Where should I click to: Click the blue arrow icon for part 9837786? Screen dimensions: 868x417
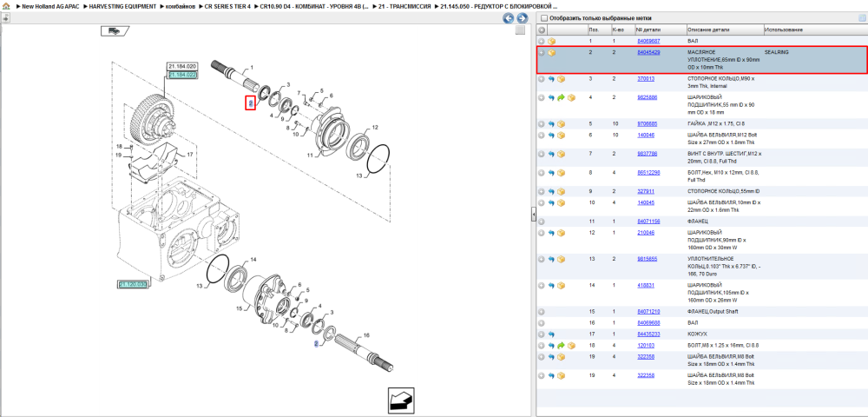point(551,154)
